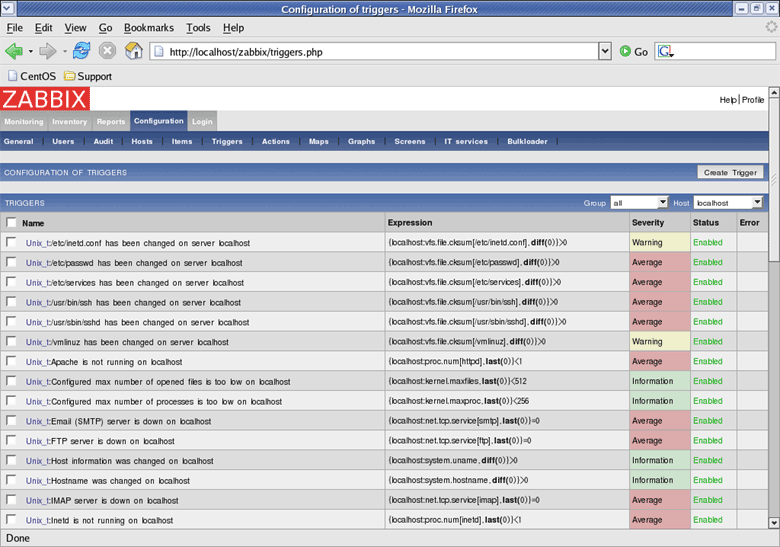The height and width of the screenshot is (547, 780).
Task: Reload the page with the refresh icon
Action: pos(81,51)
